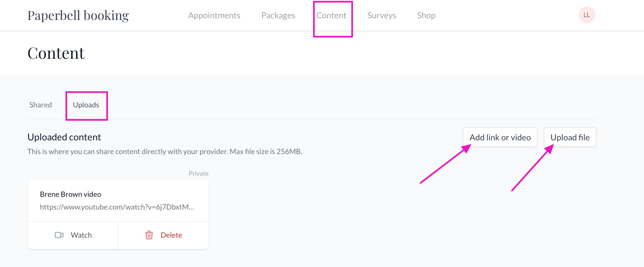The height and width of the screenshot is (267, 644).
Task: Navigate to Appointments
Action: 214,15
